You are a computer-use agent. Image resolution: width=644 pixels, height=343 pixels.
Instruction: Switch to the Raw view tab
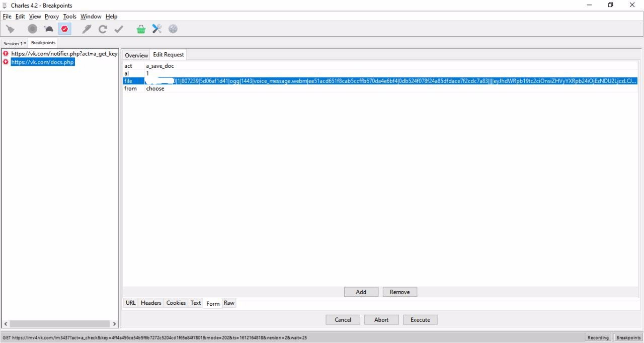(x=229, y=303)
